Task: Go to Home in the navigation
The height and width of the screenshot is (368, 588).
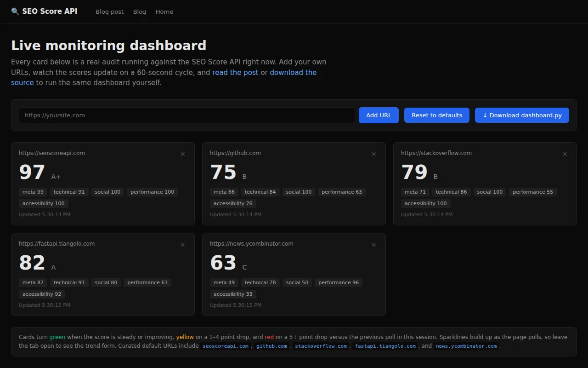Action: (x=164, y=12)
